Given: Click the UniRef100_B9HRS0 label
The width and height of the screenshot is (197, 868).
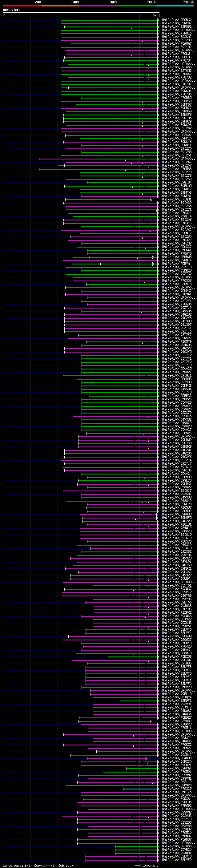Looking at the screenshot, I should (177, 101).
